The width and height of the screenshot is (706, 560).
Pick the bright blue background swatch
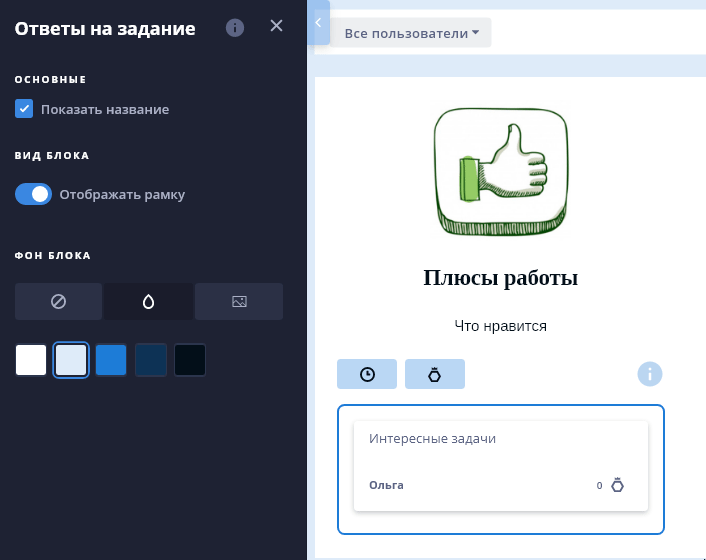pos(111,360)
